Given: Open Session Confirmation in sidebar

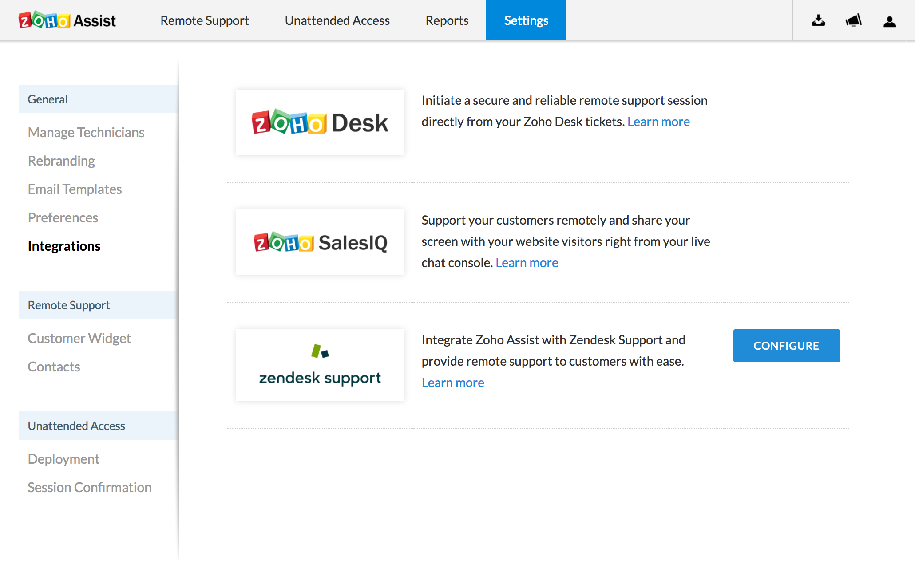Looking at the screenshot, I should (x=89, y=487).
